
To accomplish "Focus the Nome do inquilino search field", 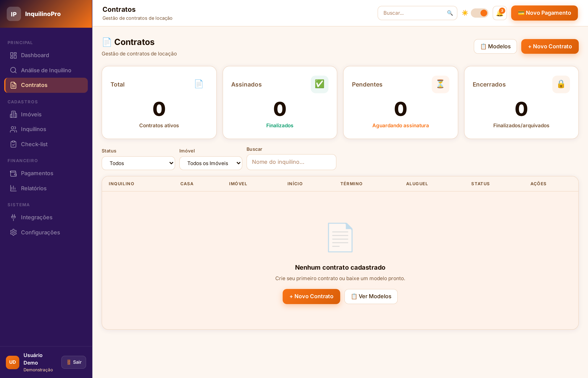I will point(291,162).
